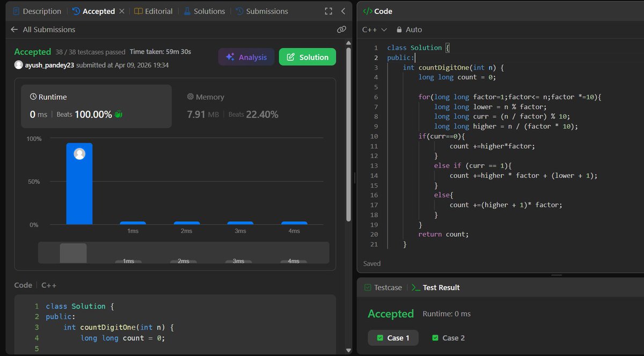
Task: Open the C++ language dropdown
Action: (x=375, y=30)
